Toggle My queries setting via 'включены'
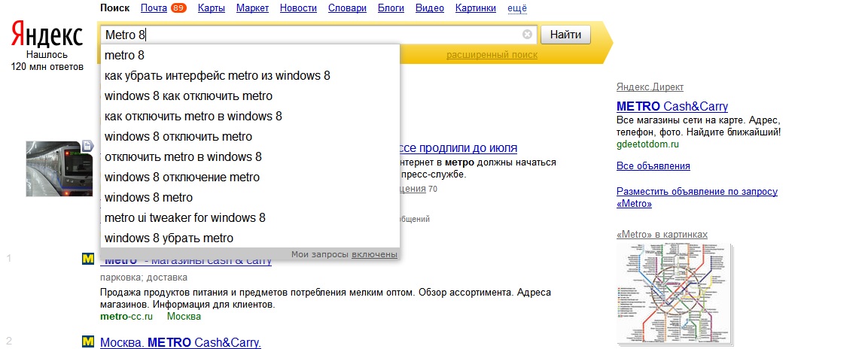Viewport: 868px width, 349px height. (374, 254)
